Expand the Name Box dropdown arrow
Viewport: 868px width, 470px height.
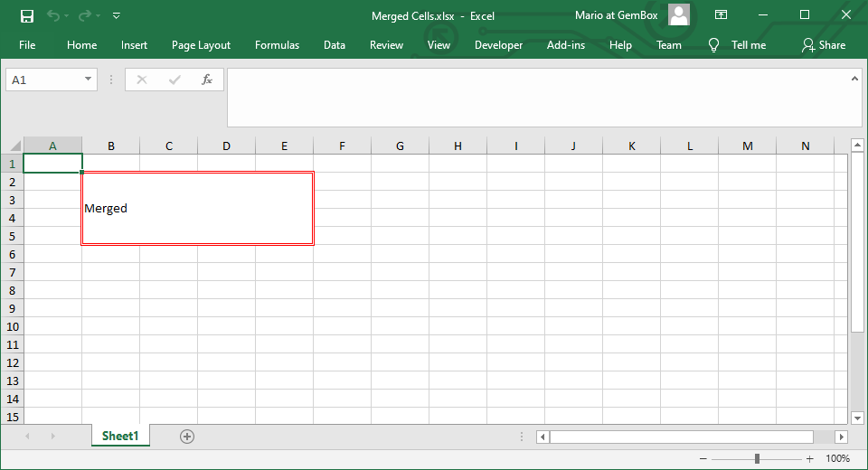point(88,80)
